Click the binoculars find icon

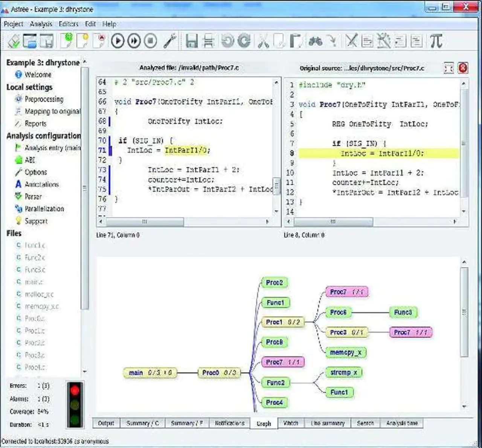pos(315,41)
